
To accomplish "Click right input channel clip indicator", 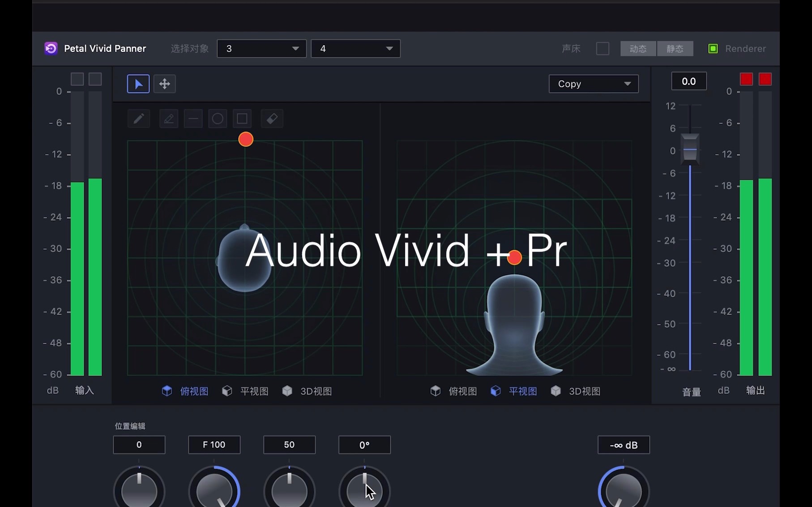I will point(95,79).
